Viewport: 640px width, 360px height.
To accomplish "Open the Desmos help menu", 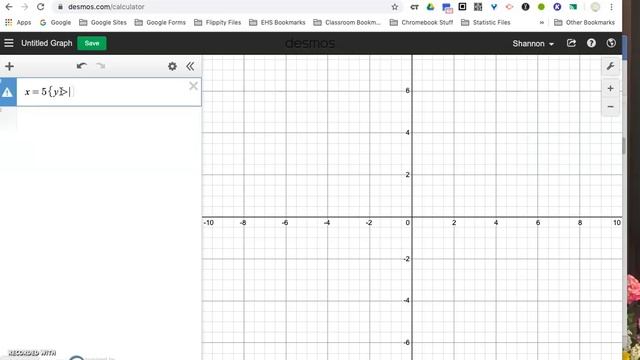I will point(591,43).
